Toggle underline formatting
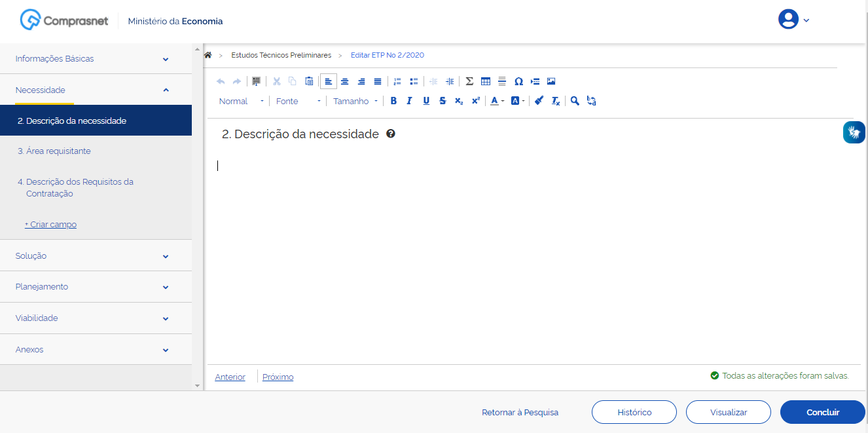The image size is (868, 433). click(x=426, y=101)
